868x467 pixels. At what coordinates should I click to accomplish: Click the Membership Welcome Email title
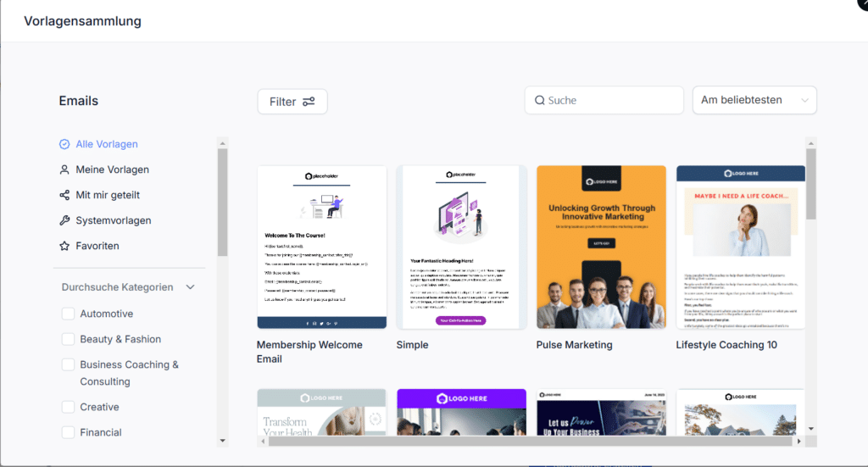pos(309,352)
